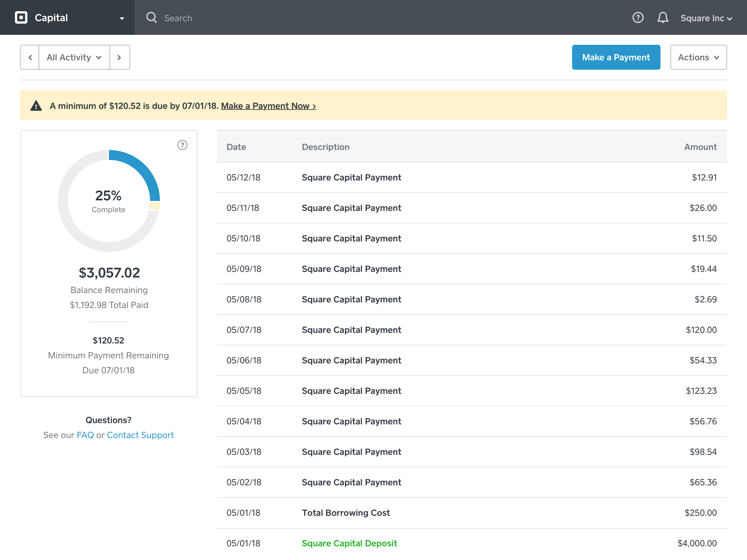Select the 05/02/18 Square Capital Payment description
The height and width of the screenshot is (560, 747).
[351, 482]
